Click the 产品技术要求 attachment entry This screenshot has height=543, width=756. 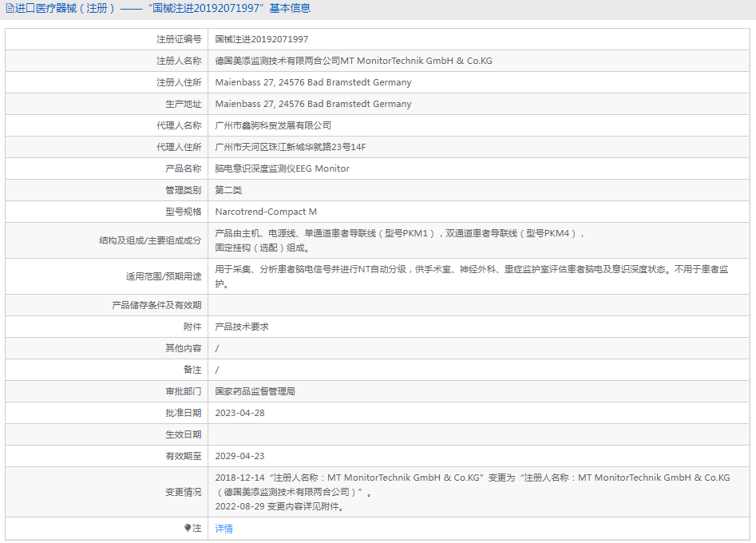coord(242,327)
